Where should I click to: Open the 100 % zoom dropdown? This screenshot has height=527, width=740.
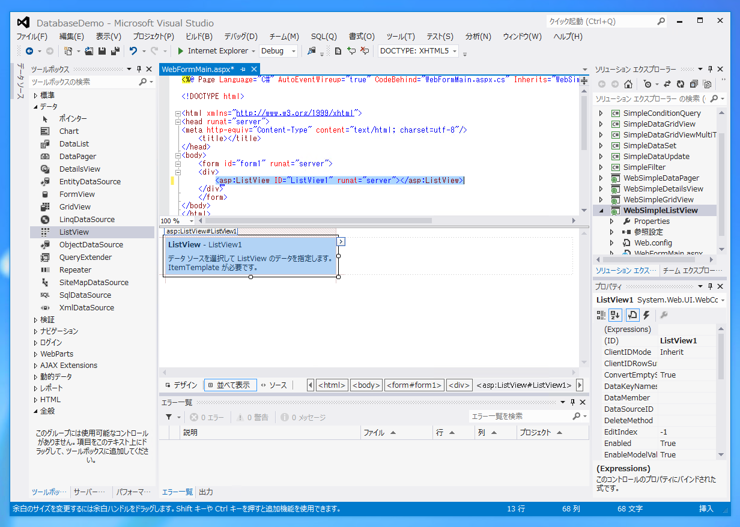191,221
